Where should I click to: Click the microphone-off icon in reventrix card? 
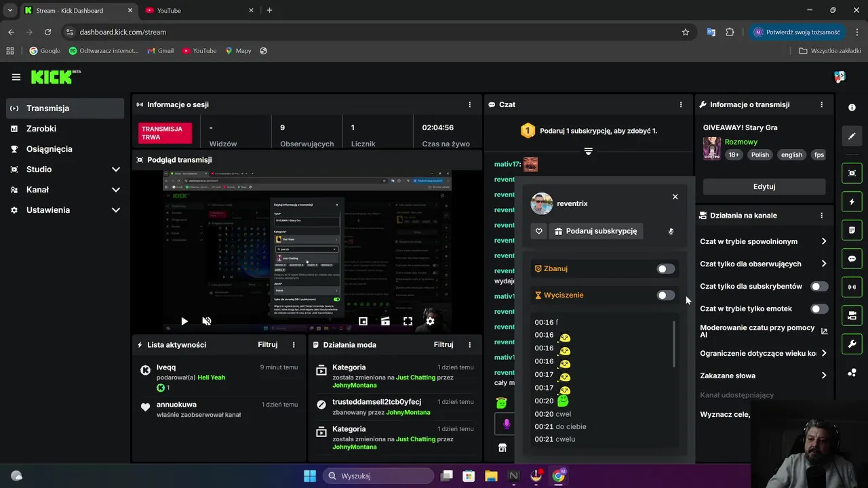pos(671,231)
